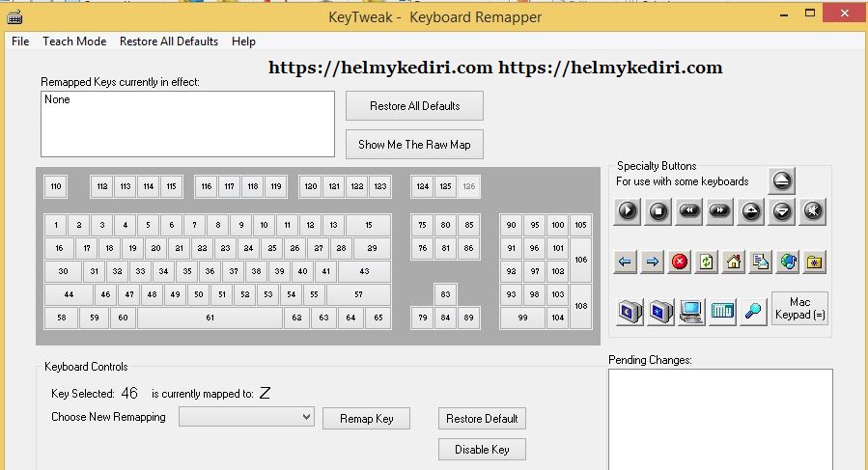Click the Mail envelope specialty button
The height and width of the screenshot is (470, 868).
pyautogui.click(x=761, y=262)
